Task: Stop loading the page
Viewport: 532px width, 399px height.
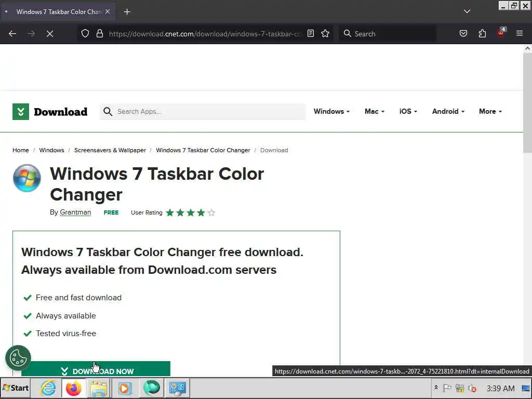Action: (50, 34)
